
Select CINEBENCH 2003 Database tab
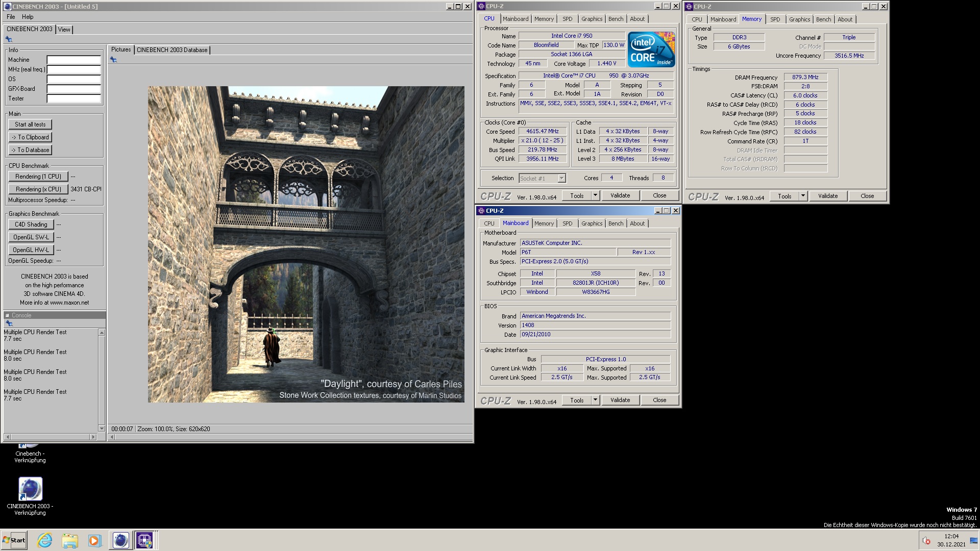[x=172, y=50]
